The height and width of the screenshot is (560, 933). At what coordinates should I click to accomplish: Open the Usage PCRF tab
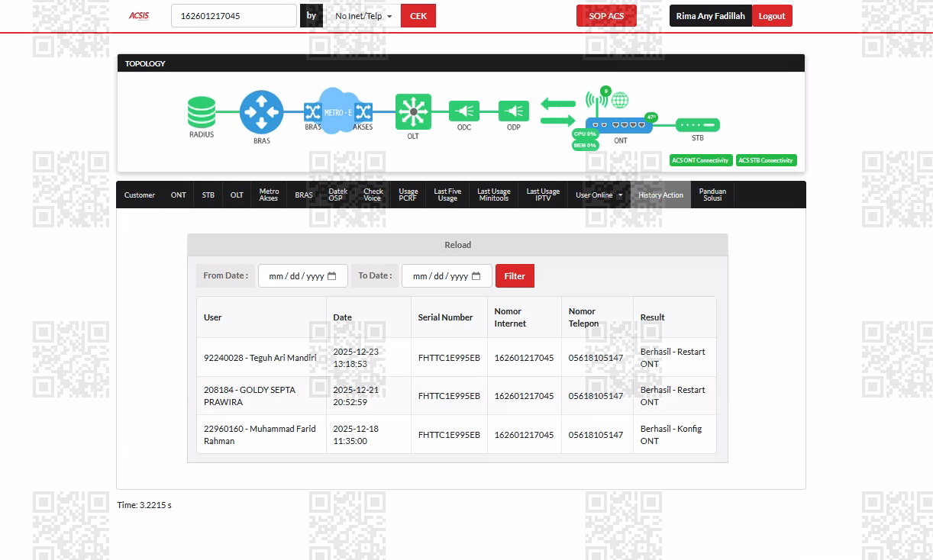coord(408,195)
